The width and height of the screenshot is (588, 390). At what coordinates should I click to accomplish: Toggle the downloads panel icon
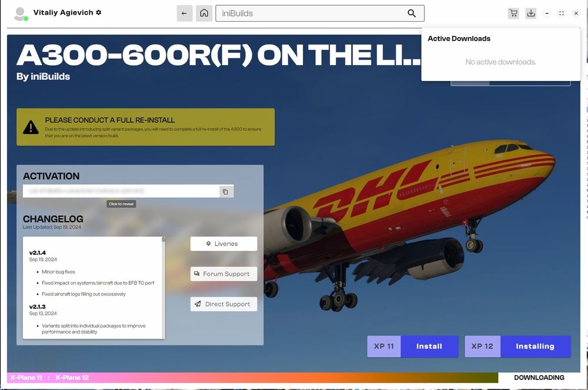(531, 14)
